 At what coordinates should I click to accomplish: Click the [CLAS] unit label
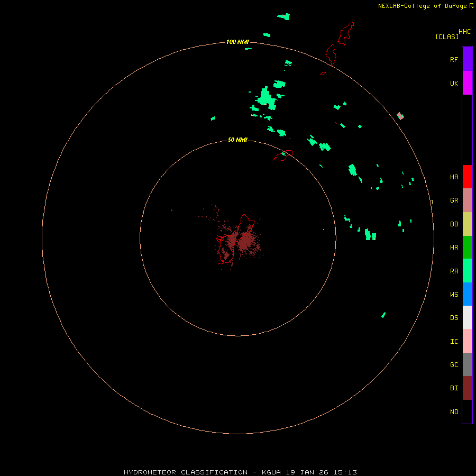[x=447, y=36]
